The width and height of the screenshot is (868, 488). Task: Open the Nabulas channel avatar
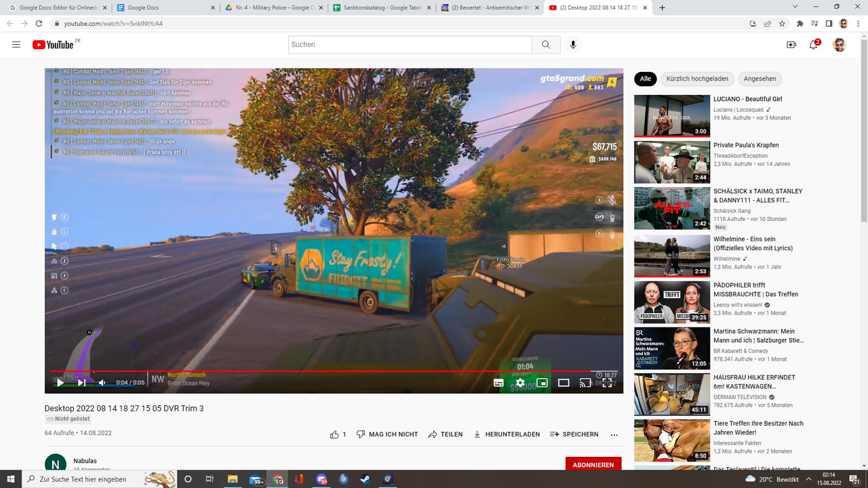(x=56, y=464)
